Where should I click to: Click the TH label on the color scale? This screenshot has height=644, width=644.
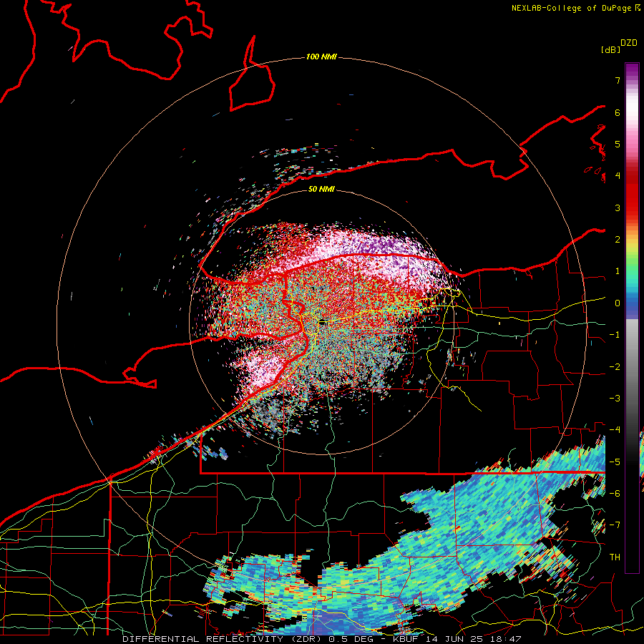point(615,557)
